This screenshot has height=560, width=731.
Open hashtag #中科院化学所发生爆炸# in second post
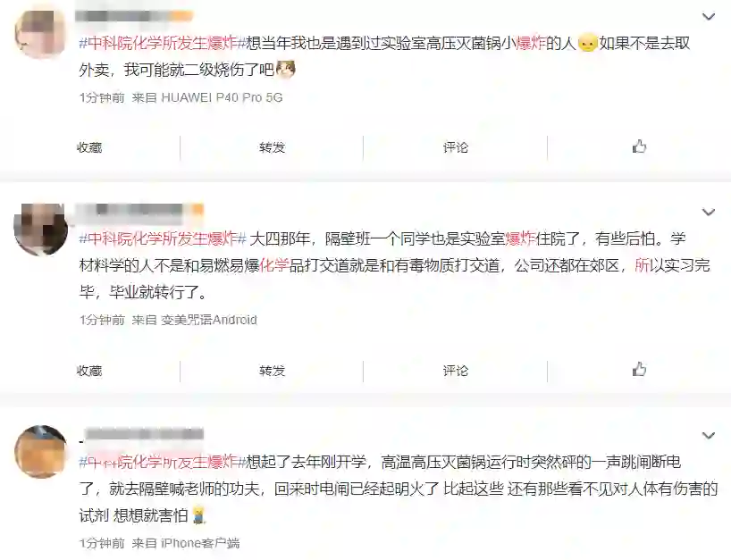(163, 239)
